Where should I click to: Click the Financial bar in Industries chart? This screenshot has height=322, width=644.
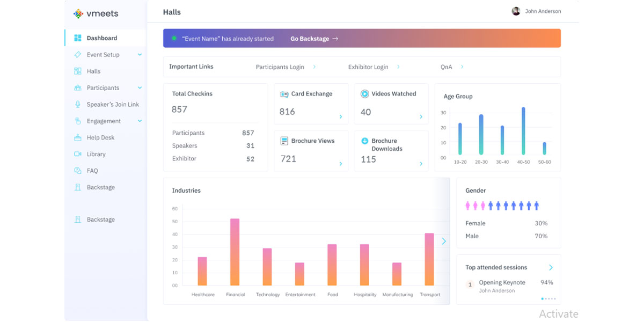235,252
